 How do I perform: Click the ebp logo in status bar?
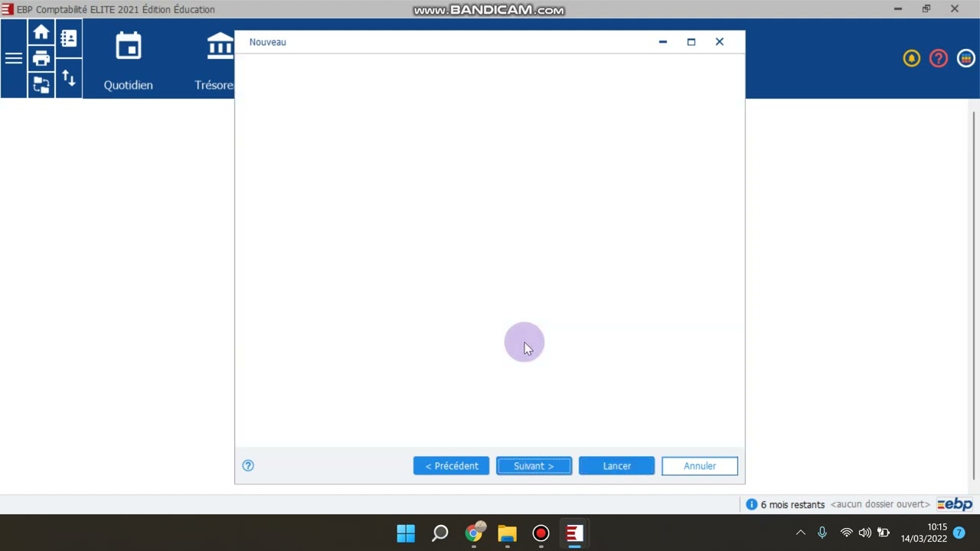tap(955, 504)
